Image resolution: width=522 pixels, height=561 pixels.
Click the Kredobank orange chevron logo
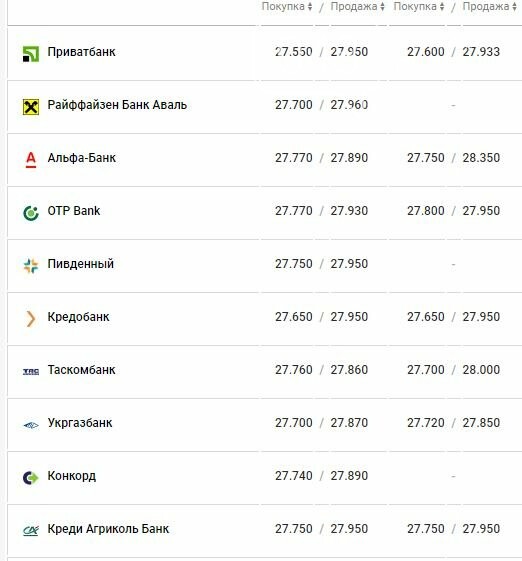click(31, 319)
